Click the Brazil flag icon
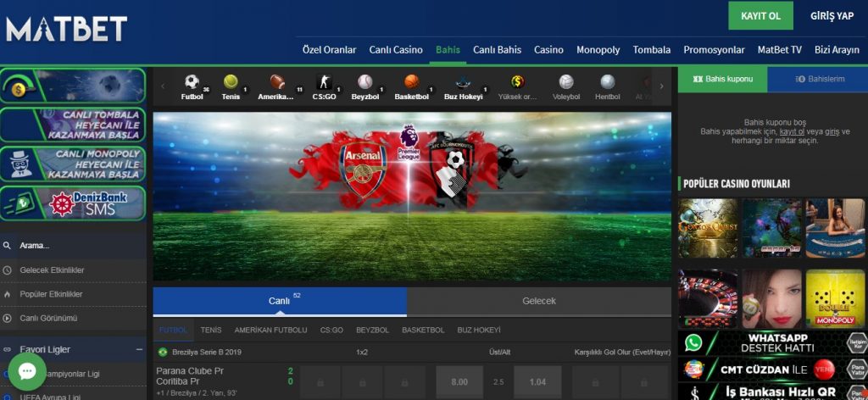The height and width of the screenshot is (400, 868). point(163,352)
